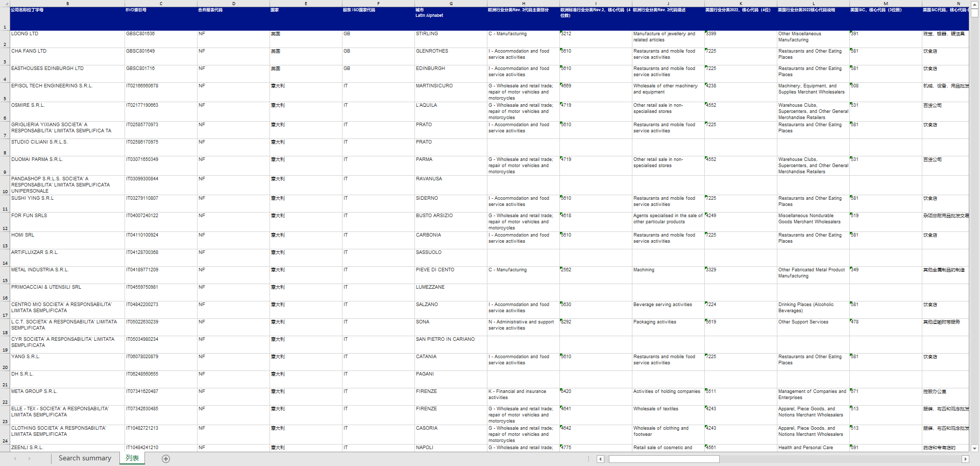980x466 pixels.
Task: Click the cell 'K - Financial and insurance activities'
Action: (x=523, y=397)
